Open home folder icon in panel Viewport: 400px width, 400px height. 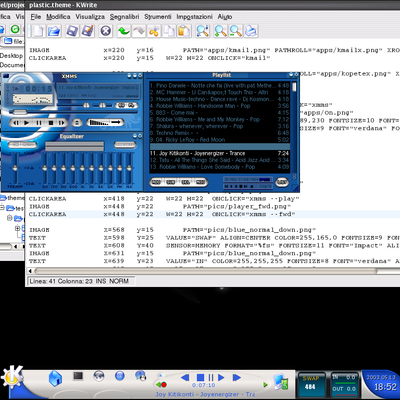coord(55,378)
